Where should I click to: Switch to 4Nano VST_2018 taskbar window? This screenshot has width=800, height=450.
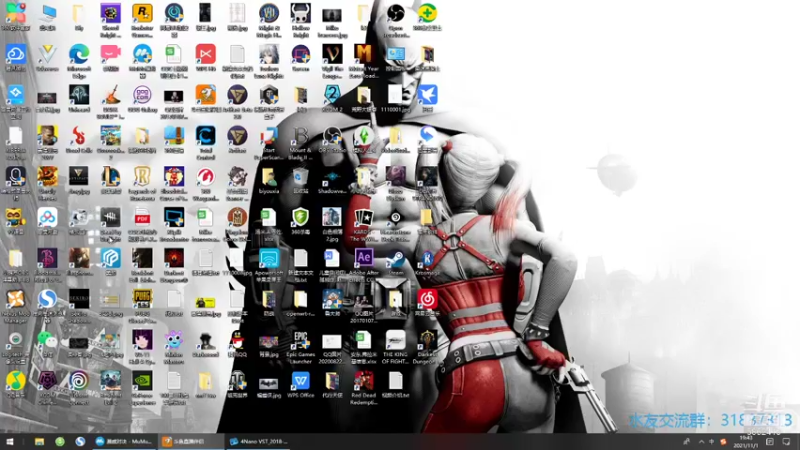coord(258,441)
